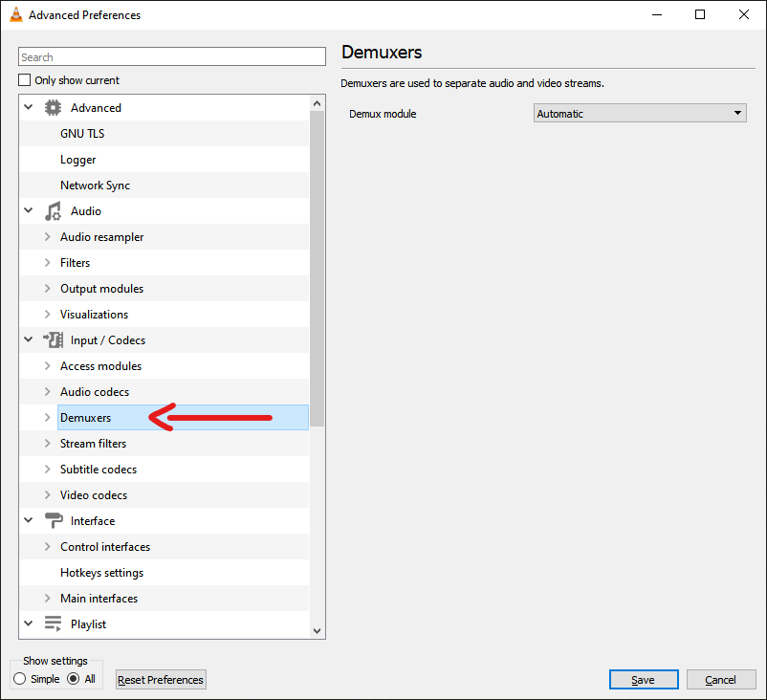Viewport: 767px width, 700px height.
Task: Open Hotkeys settings in the tree
Action: (101, 573)
